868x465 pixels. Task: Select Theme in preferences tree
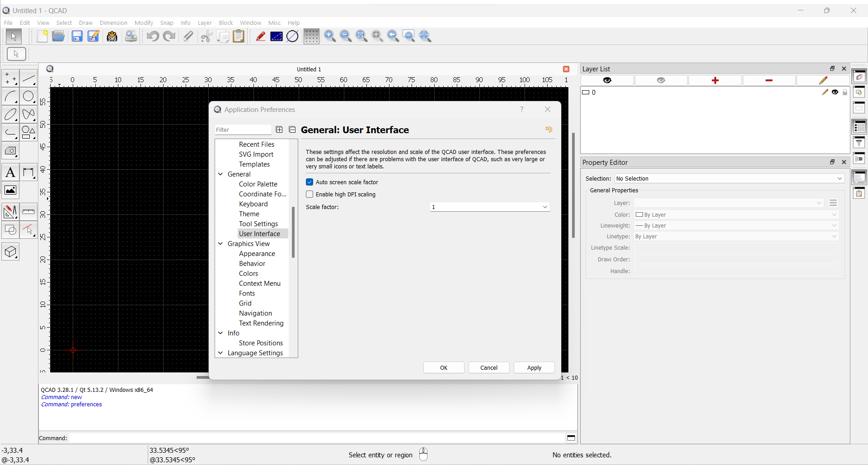tap(249, 214)
